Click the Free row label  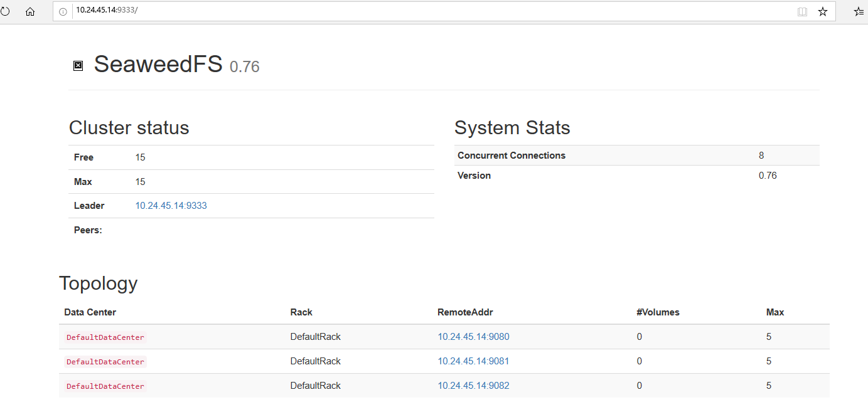[x=84, y=157]
